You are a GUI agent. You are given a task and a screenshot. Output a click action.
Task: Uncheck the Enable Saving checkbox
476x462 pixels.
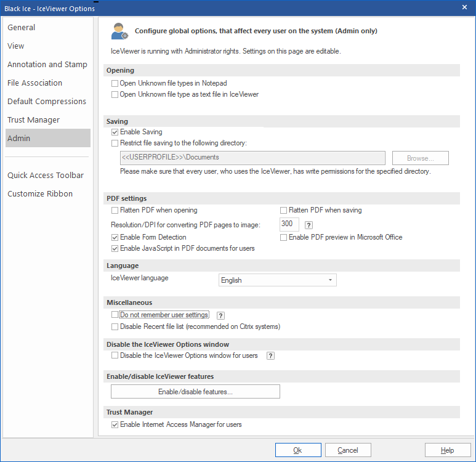pos(115,132)
